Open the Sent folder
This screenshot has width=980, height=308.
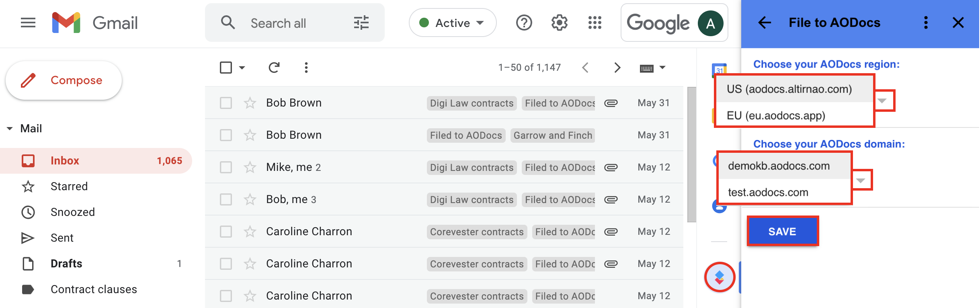click(x=96, y=238)
